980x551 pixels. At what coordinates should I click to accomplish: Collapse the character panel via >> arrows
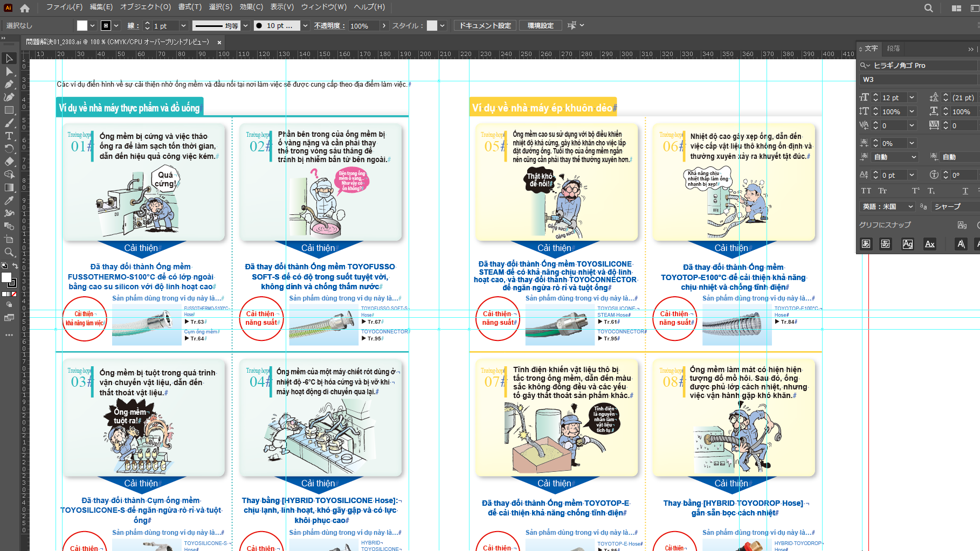971,49
